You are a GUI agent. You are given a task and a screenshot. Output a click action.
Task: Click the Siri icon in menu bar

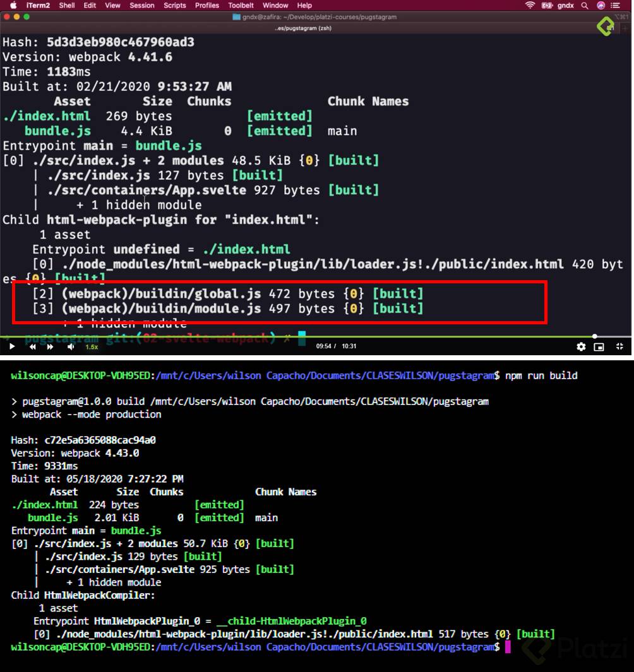coord(601,5)
